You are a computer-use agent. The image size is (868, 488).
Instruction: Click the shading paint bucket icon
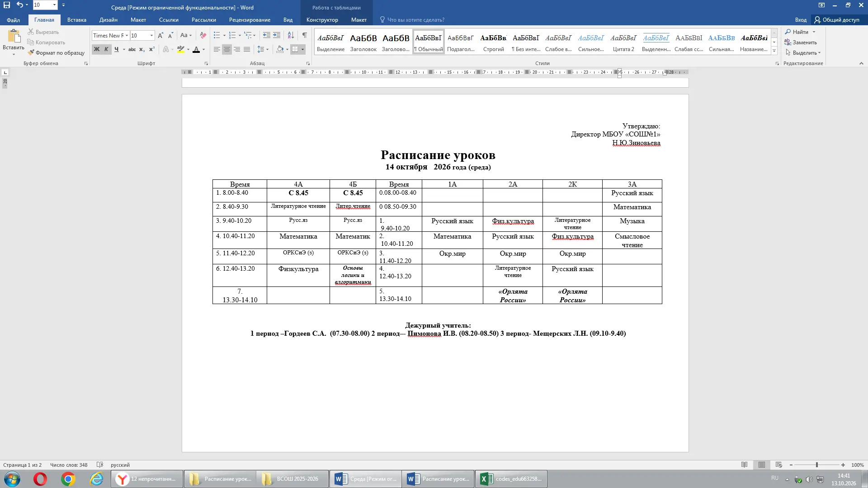[280, 49]
